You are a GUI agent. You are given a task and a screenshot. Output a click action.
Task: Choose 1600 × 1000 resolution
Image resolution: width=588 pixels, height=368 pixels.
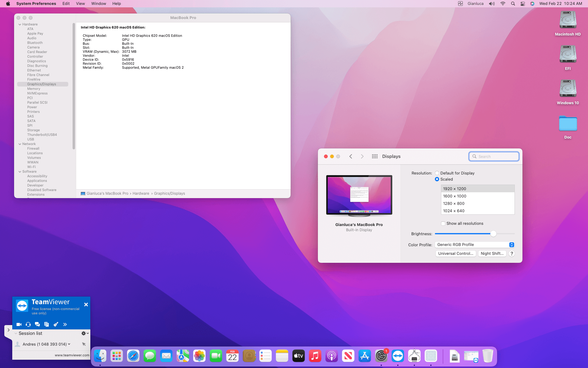point(478,196)
